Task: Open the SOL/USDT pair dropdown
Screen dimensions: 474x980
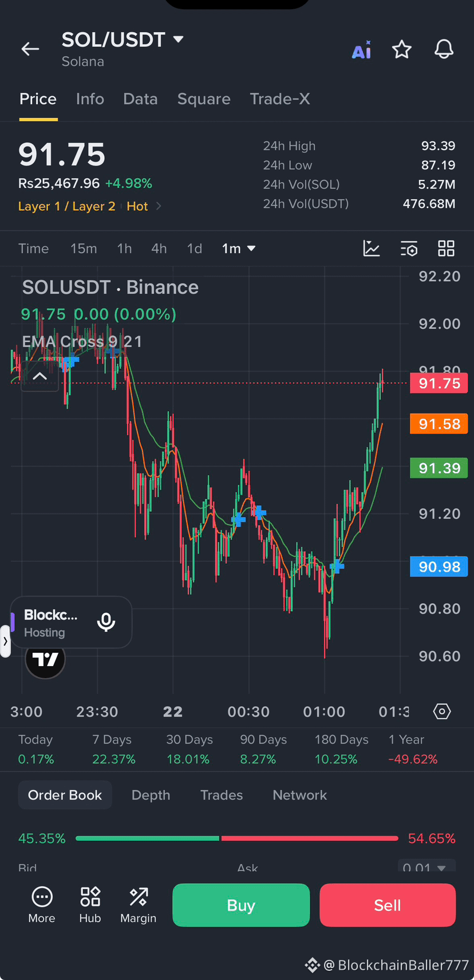Action: [x=178, y=39]
